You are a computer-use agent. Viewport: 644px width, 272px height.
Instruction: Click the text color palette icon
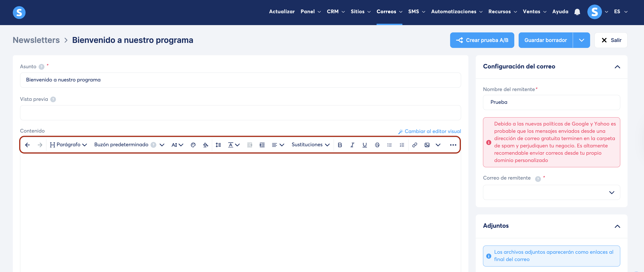(x=193, y=145)
